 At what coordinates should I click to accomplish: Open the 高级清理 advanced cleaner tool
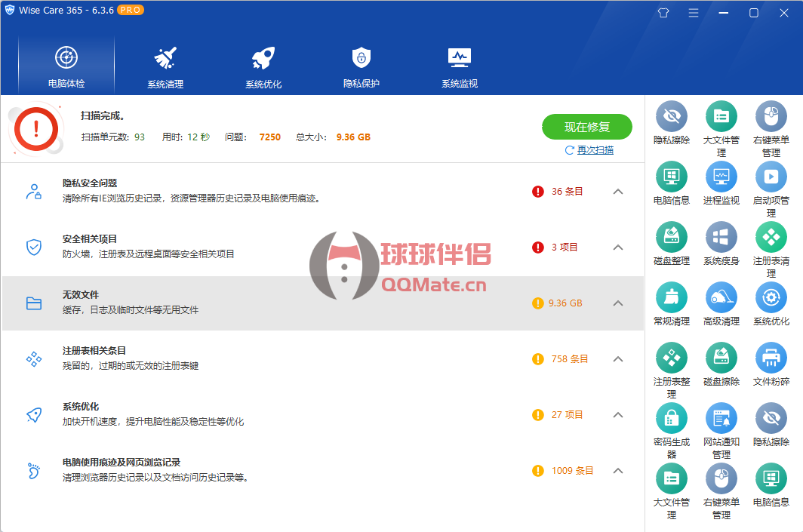(721, 298)
